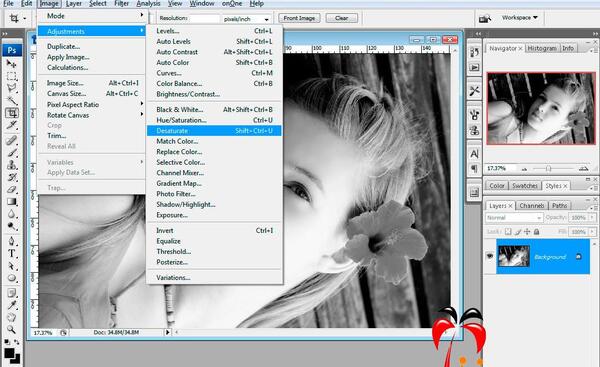Toggle lock position in Layers panel
Image resolution: width=600 pixels, height=367 pixels.
[527, 232]
